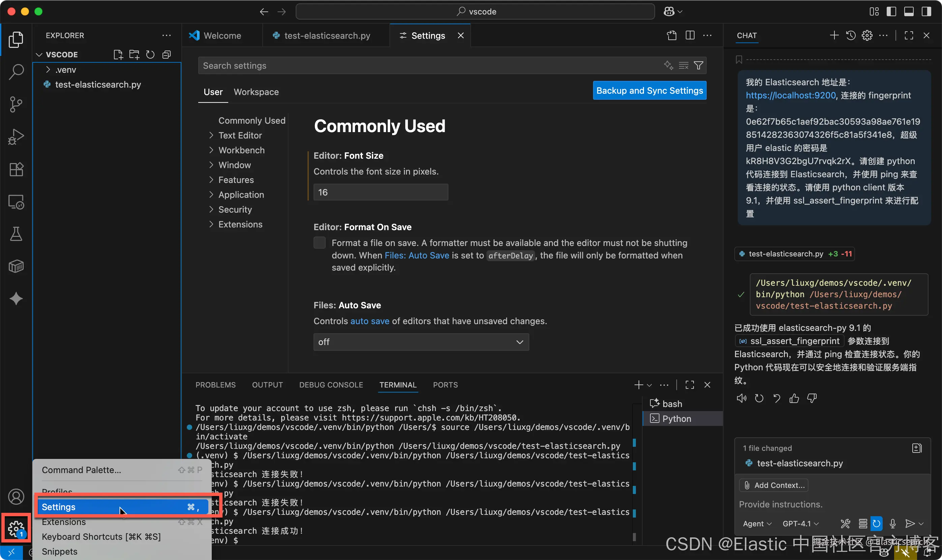This screenshot has height=560, width=942.
Task: Toggle primary side bar layout button
Action: (x=891, y=12)
